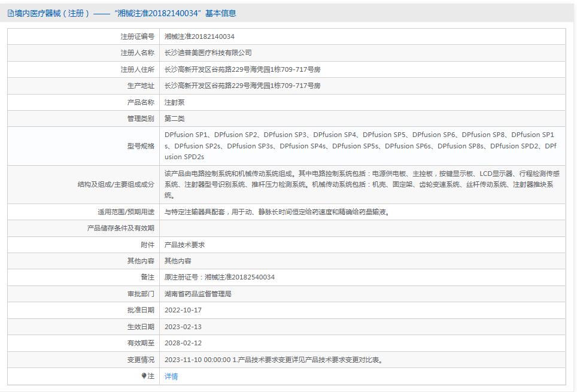Image resolution: width=577 pixels, height=392 pixels.
Task: Click the 有效期至 label
Action: pos(141,343)
